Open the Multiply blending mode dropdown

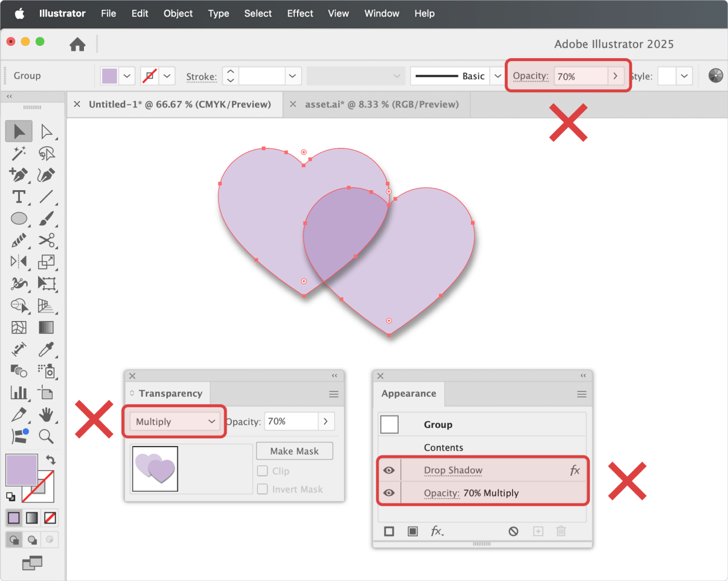pyautogui.click(x=174, y=421)
